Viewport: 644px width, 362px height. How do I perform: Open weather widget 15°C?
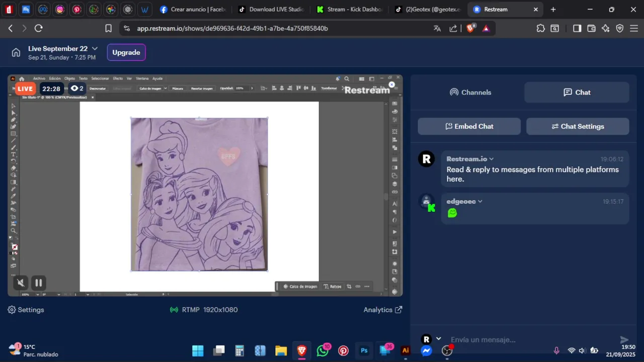coord(33,350)
